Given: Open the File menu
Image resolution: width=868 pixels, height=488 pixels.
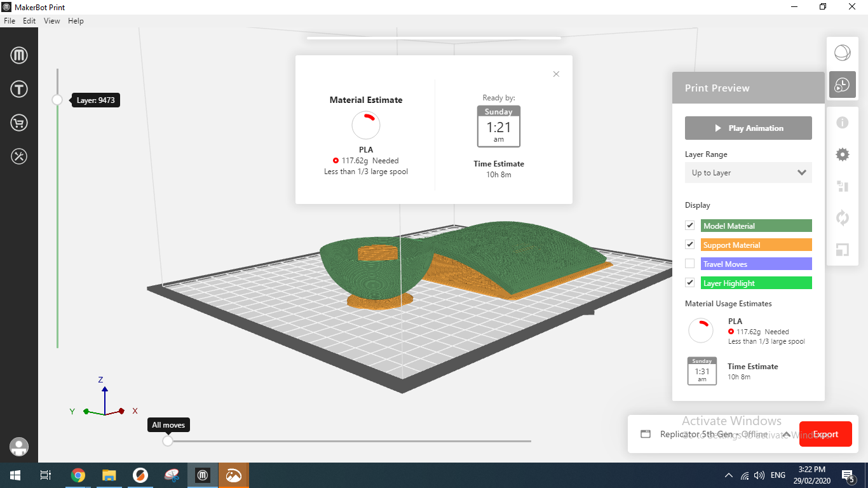Looking at the screenshot, I should point(10,21).
